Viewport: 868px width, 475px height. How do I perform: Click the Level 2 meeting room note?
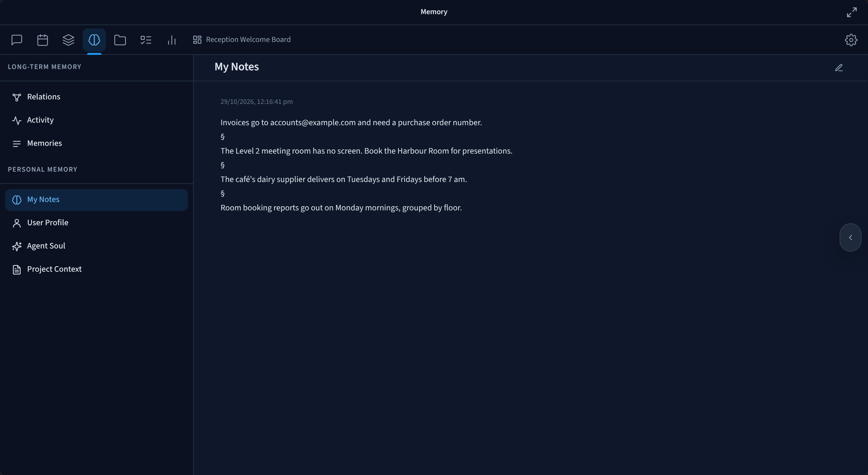(x=366, y=151)
